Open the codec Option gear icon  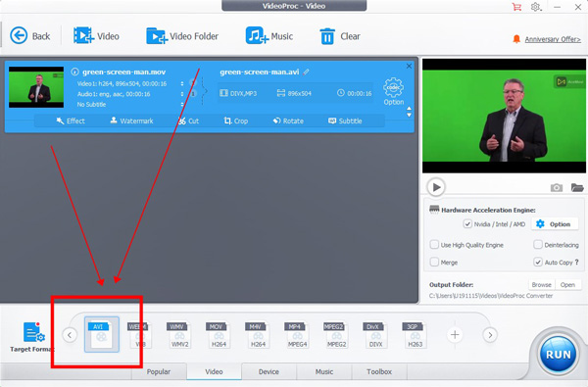[393, 88]
